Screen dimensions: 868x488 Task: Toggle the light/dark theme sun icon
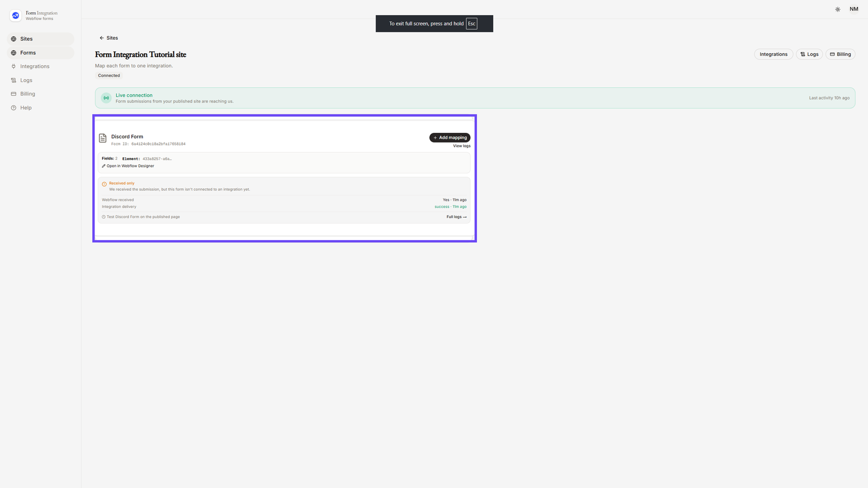[x=838, y=9]
